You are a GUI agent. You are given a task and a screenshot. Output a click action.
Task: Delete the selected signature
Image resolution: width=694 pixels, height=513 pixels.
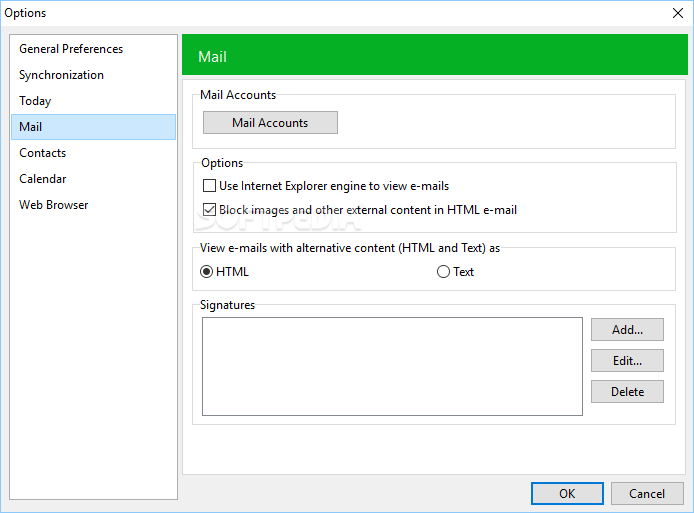click(x=627, y=392)
